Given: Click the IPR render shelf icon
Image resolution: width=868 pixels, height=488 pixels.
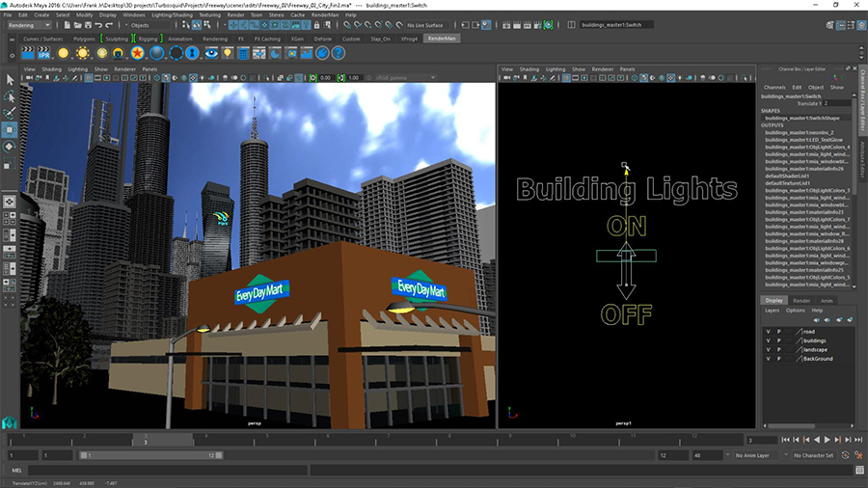Looking at the screenshot, I should coord(44,53).
